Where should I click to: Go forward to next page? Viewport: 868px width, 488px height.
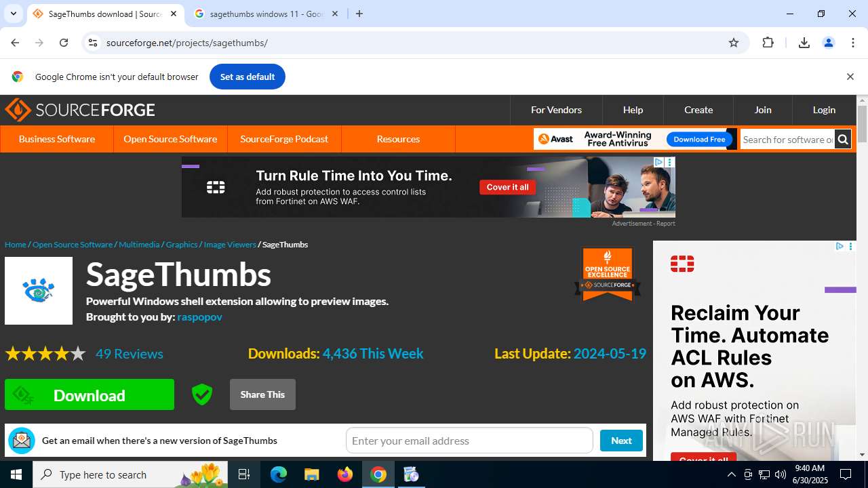pos(39,43)
